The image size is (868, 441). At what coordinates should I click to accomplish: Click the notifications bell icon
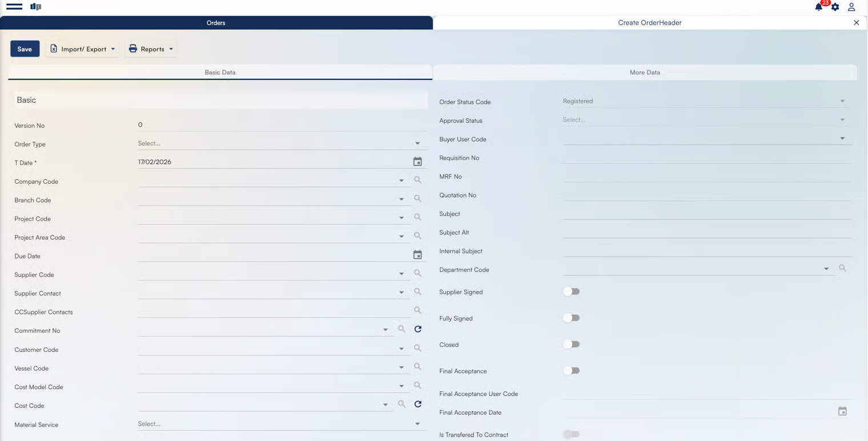tap(819, 7)
